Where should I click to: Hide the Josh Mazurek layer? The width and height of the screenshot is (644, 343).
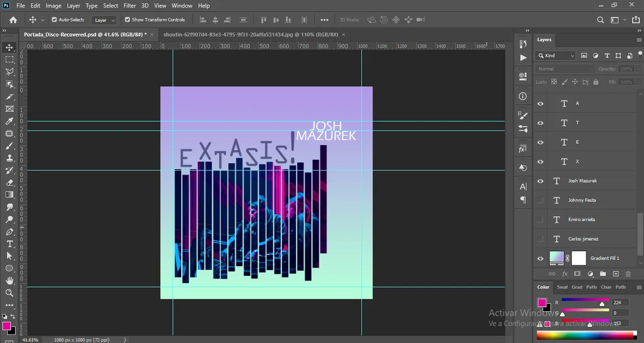click(x=540, y=181)
